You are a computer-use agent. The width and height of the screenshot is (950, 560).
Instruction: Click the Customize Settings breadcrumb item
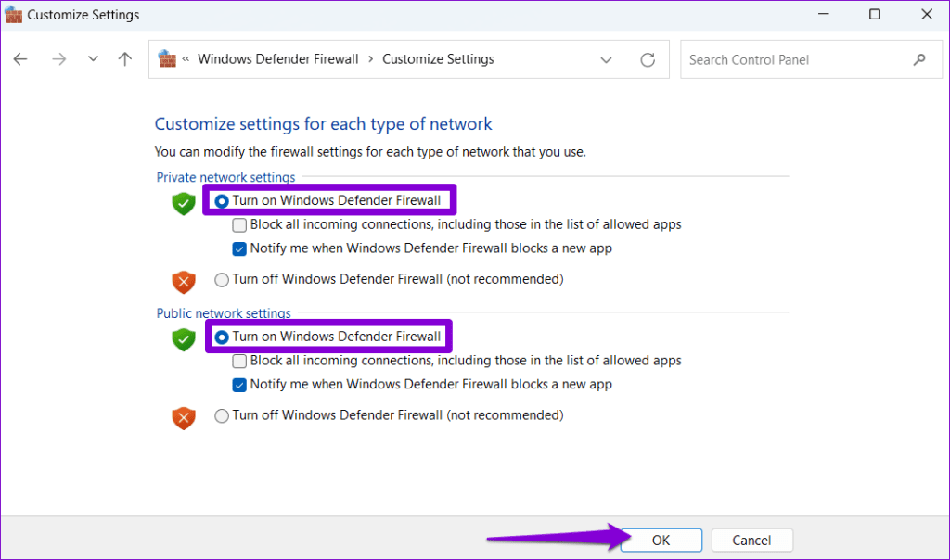(438, 59)
